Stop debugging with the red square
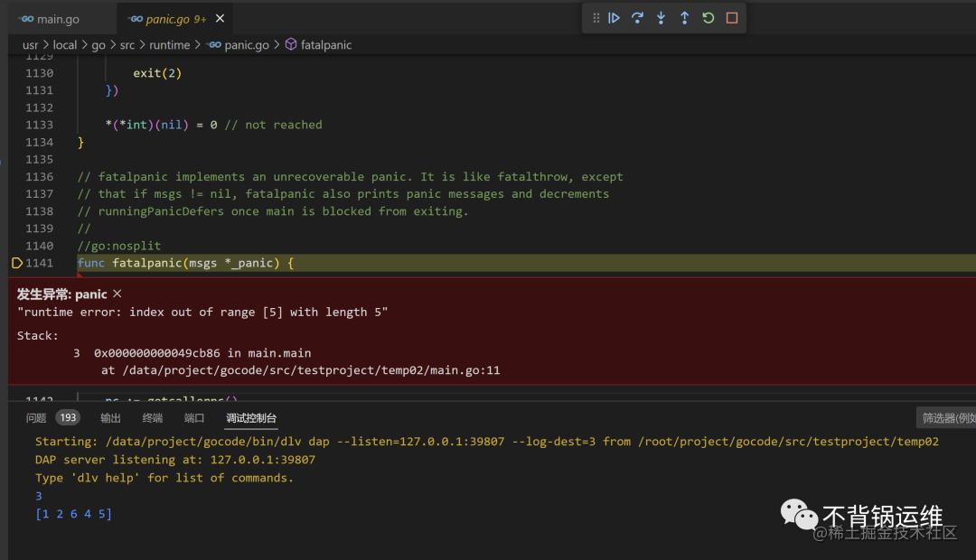The image size is (976, 560). coord(732,18)
